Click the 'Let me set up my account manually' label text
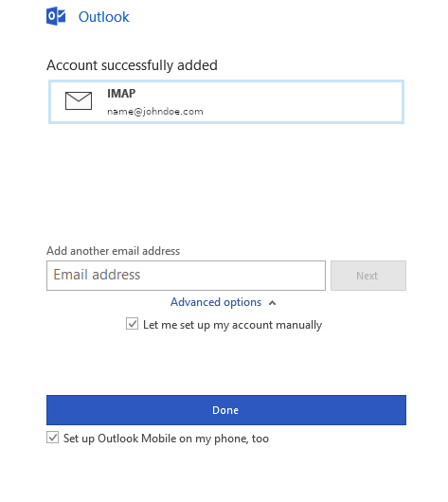Image resolution: width=448 pixels, height=502 pixels. click(x=232, y=325)
